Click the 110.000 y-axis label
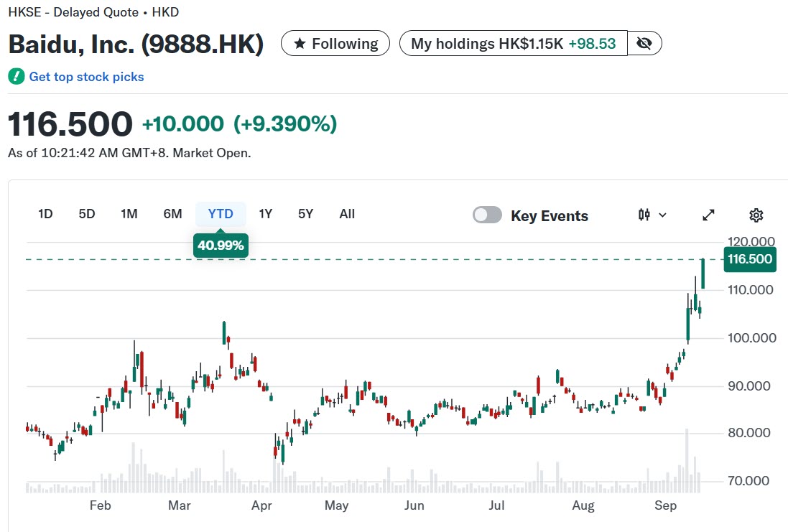The width and height of the screenshot is (788, 532). [751, 290]
